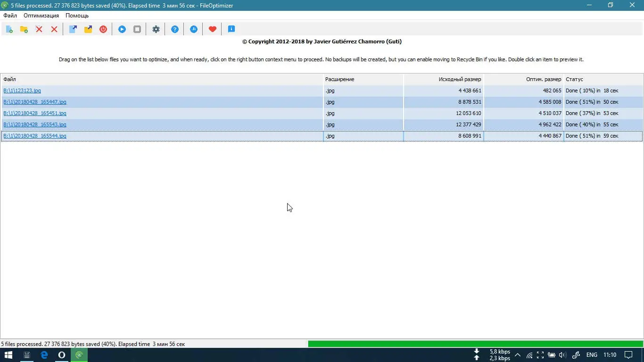The image size is (644, 362).
Task: Click the battery tray icon
Action: (x=551, y=355)
